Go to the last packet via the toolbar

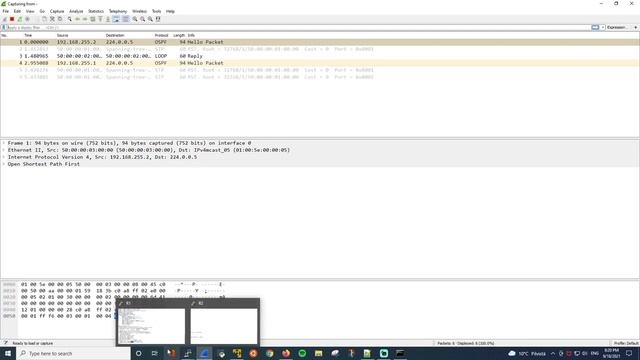[x=108, y=19]
